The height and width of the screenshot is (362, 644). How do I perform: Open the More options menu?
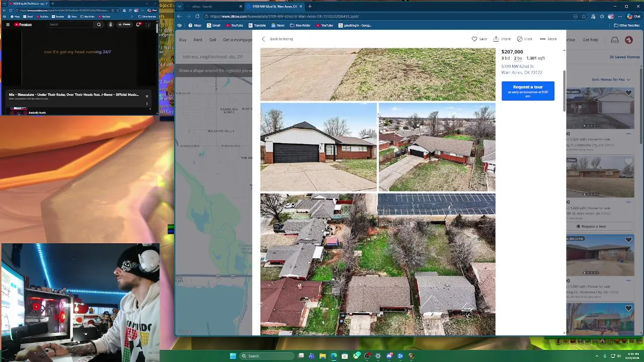click(548, 39)
